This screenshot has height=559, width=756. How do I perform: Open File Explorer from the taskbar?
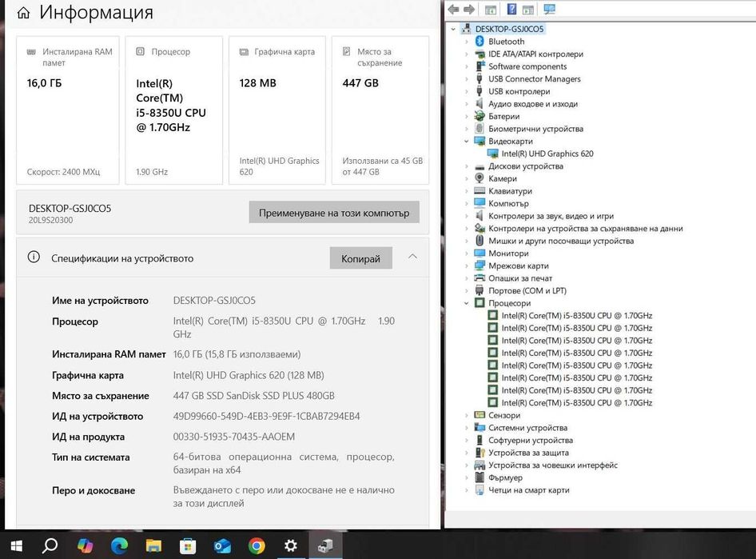(x=153, y=545)
